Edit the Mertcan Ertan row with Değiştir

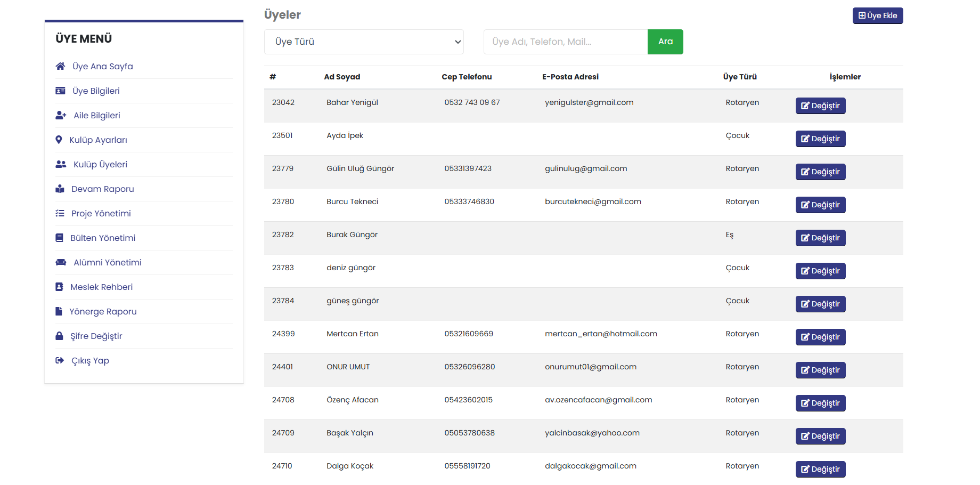point(820,337)
